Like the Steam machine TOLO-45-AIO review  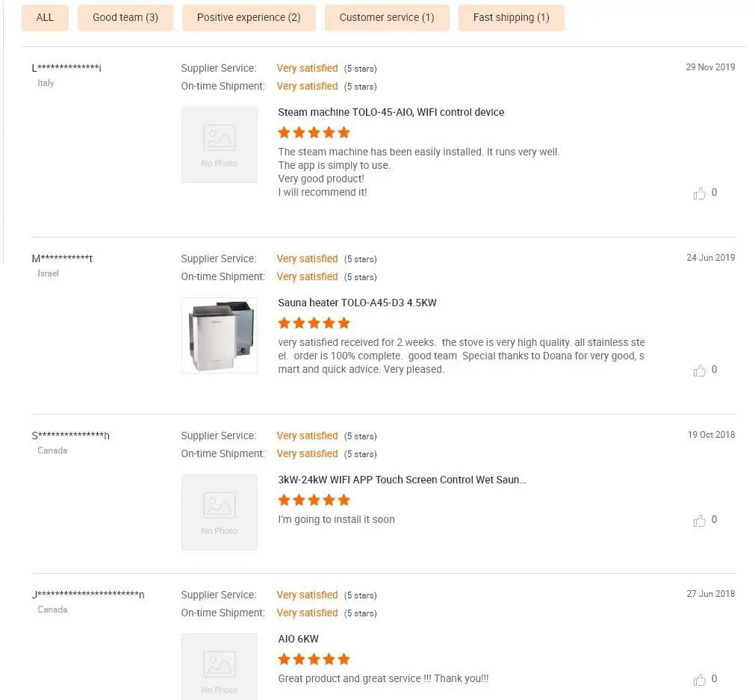coord(700,193)
